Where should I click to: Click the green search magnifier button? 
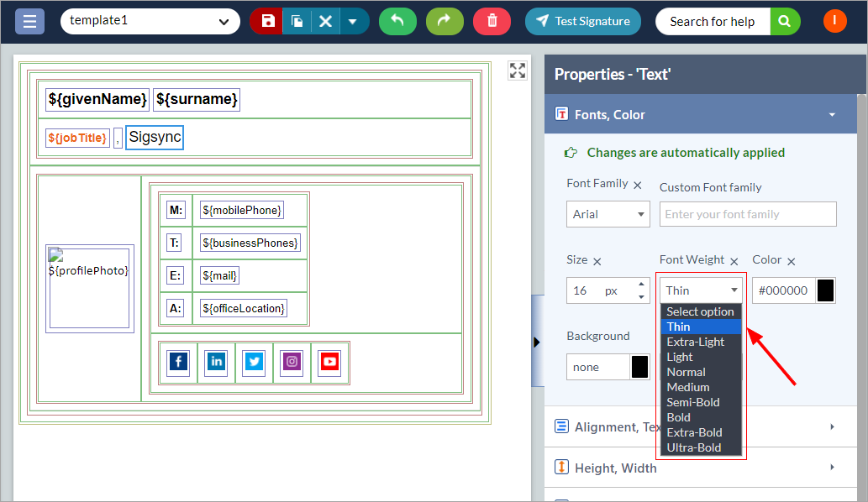785,21
